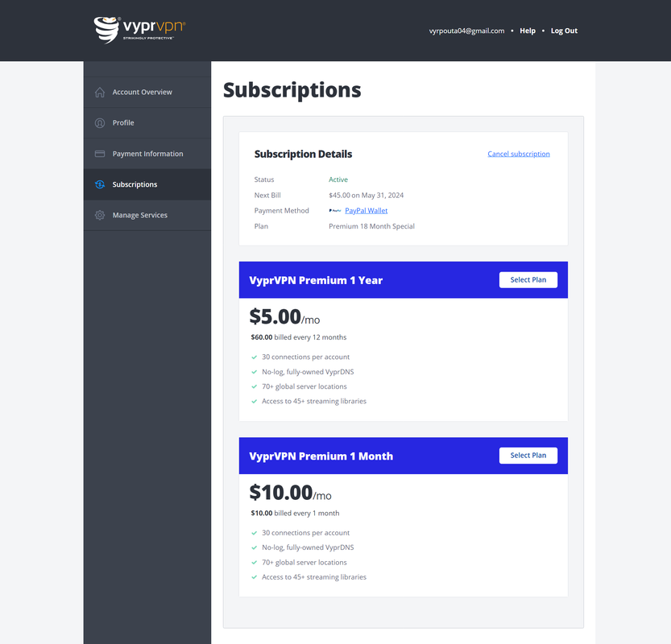Click the Profile user icon in the sidebar
Viewport: 671px width, 644px height.
100,123
